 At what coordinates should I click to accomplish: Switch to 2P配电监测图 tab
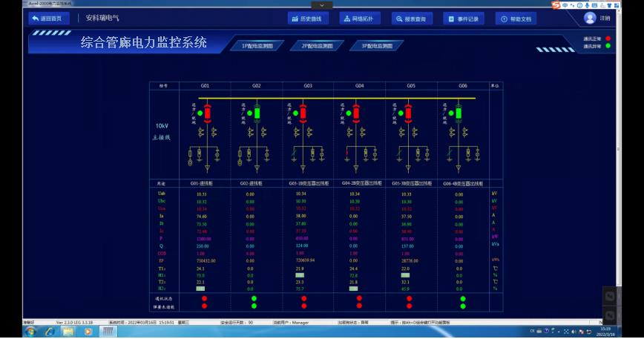[317, 46]
